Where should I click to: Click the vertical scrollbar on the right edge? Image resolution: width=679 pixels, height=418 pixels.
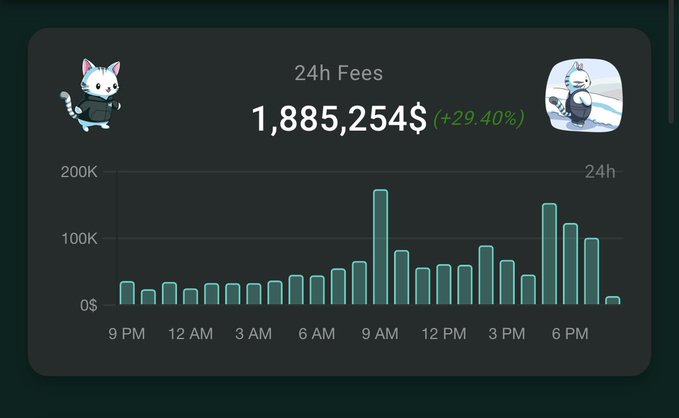[671, 61]
